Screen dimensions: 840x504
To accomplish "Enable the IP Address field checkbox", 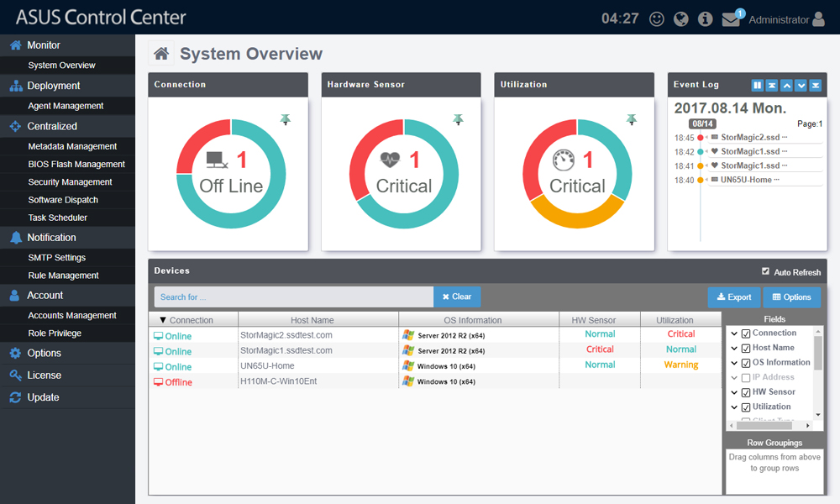I will pyautogui.click(x=744, y=376).
